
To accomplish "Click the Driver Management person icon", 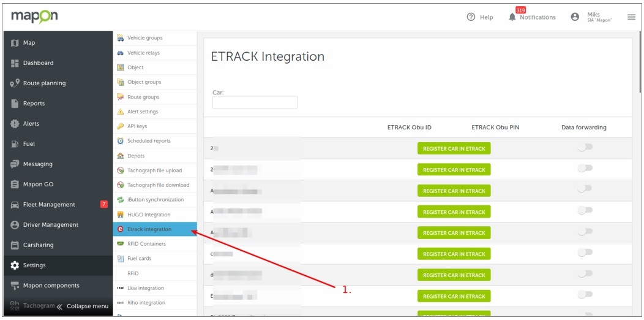I will [15, 224].
